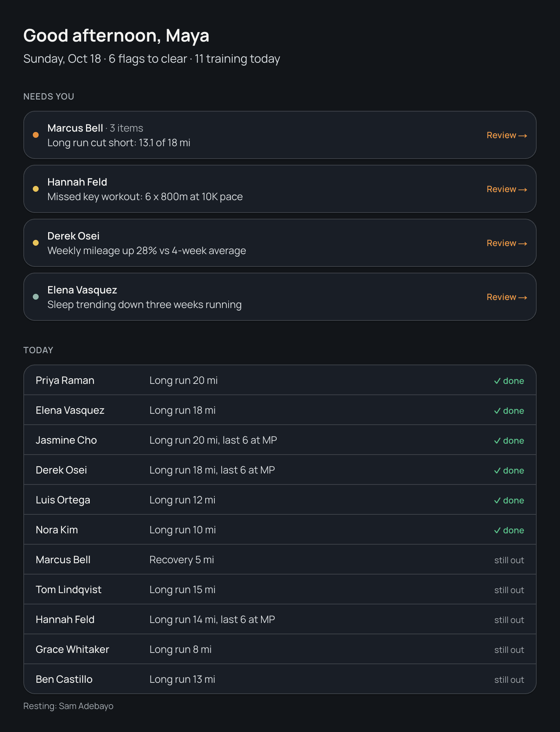Review Elena Vasquez's sleep trend flag

point(507,297)
